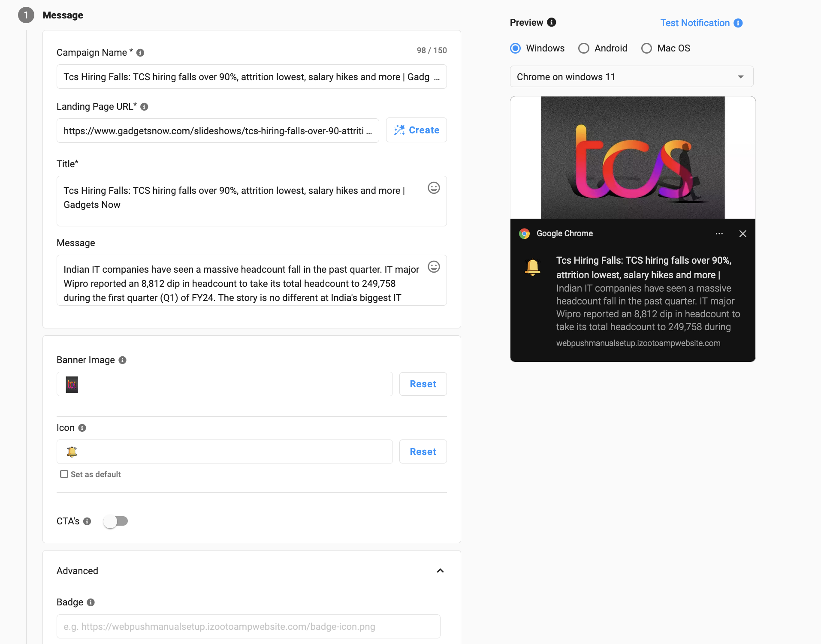This screenshot has width=821, height=644.
Task: Open the emoji picker in Message field
Action: coord(434,267)
